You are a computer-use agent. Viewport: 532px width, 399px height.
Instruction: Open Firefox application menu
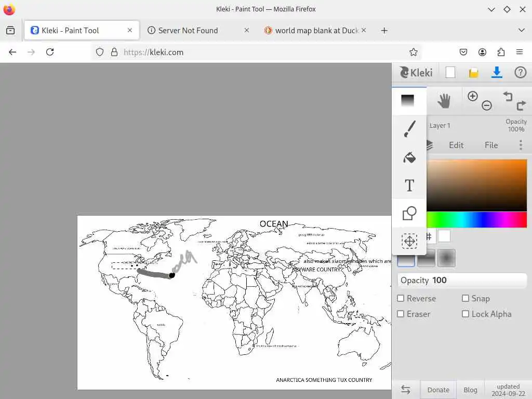coord(519,52)
